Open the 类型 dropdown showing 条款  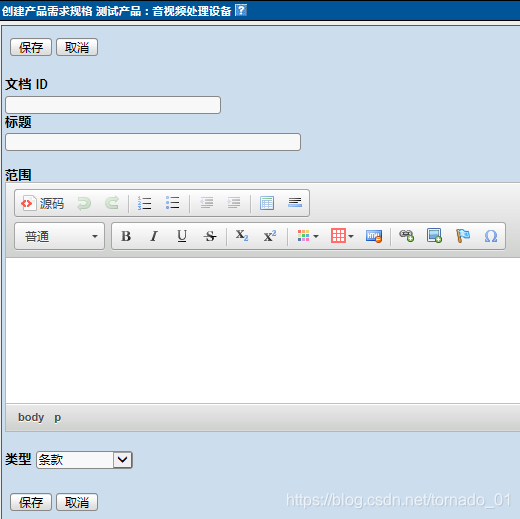[84, 460]
